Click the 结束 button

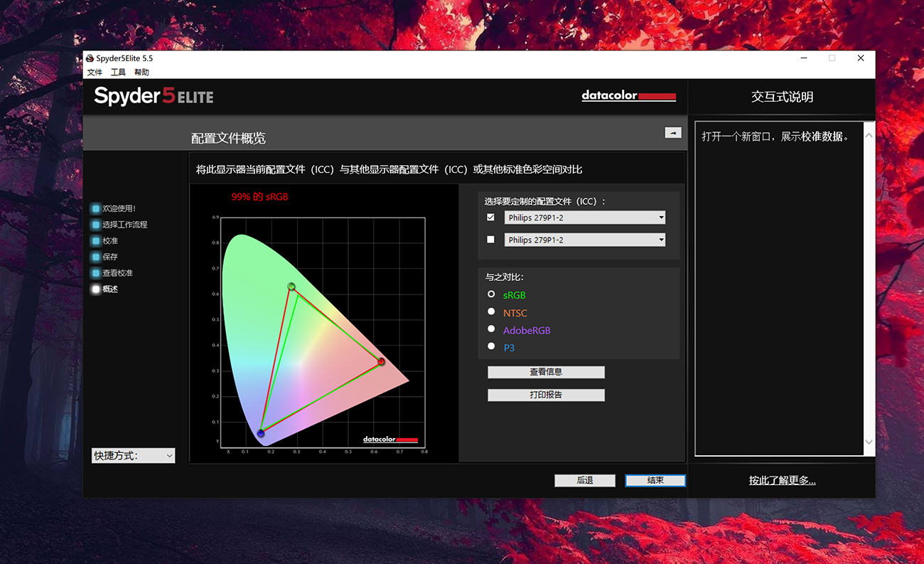(655, 481)
